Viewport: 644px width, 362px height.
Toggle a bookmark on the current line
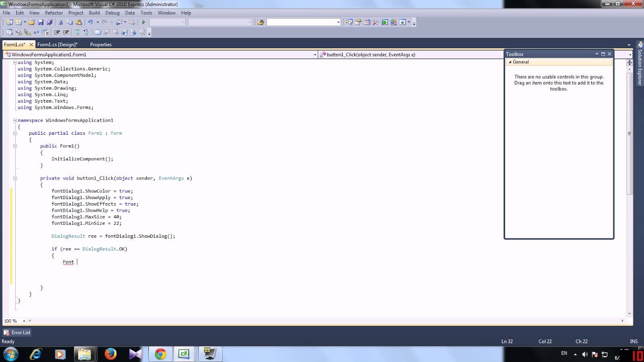click(98, 32)
